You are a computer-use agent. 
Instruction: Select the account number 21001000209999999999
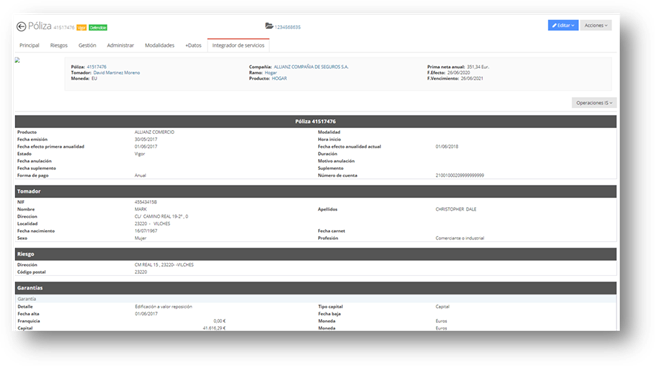[460, 175]
